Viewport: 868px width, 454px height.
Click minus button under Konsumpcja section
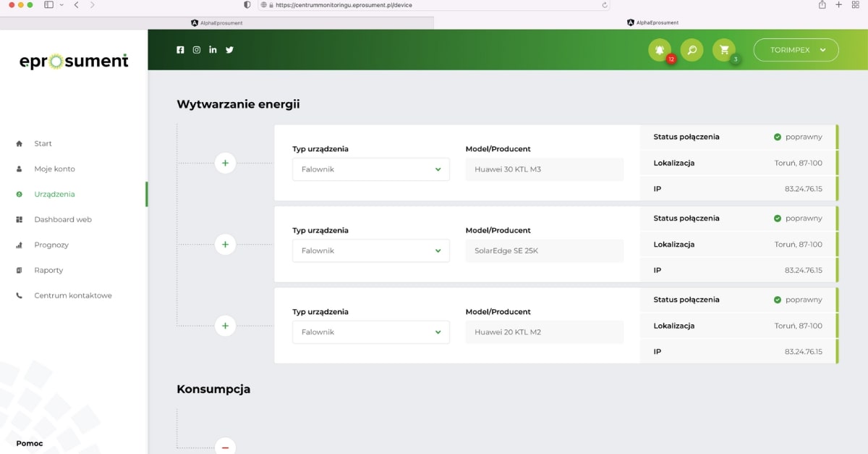click(225, 447)
